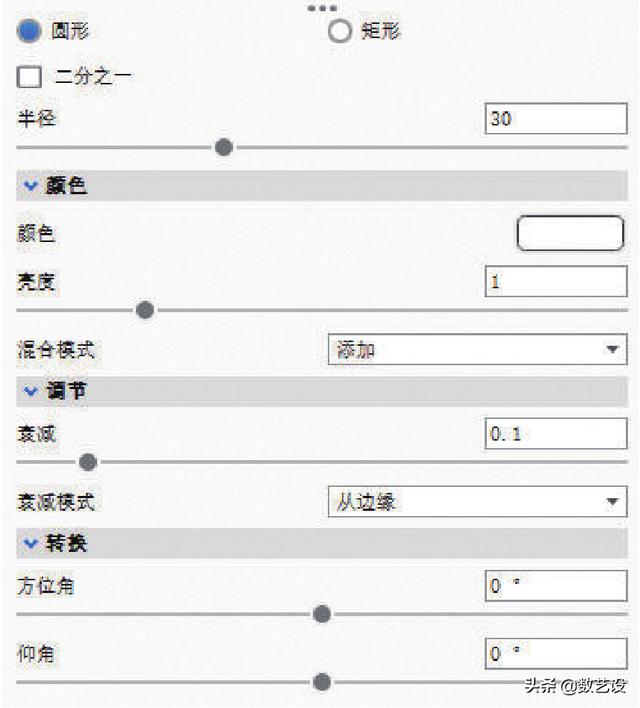Enable the 二分之一 checkbox

coord(29,77)
